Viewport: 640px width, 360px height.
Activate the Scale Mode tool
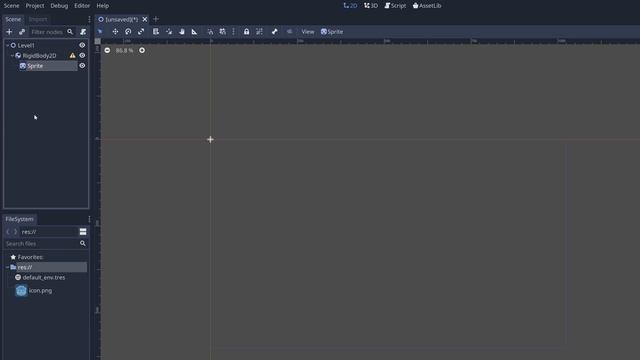tap(141, 31)
